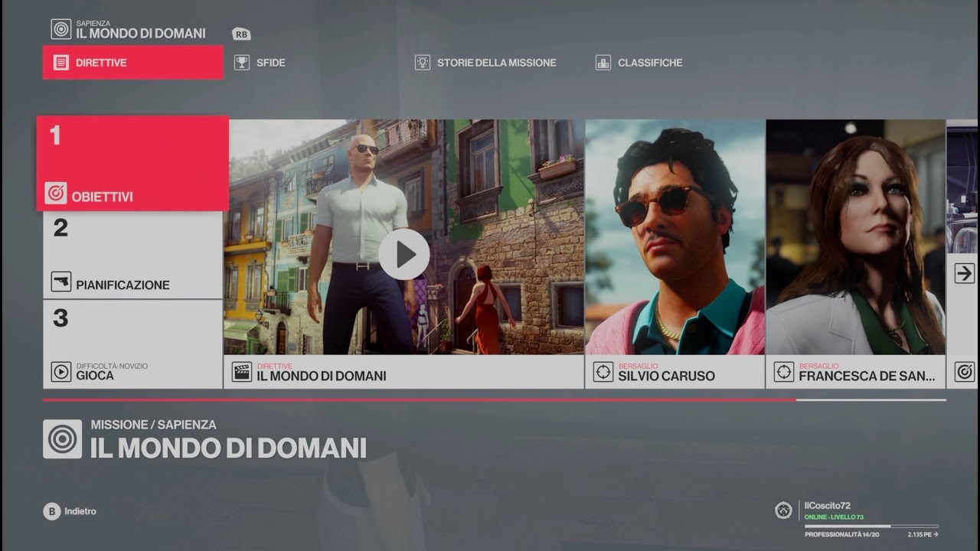Open the Classifiche tab
Screen dimensions: 980x551
coord(639,63)
